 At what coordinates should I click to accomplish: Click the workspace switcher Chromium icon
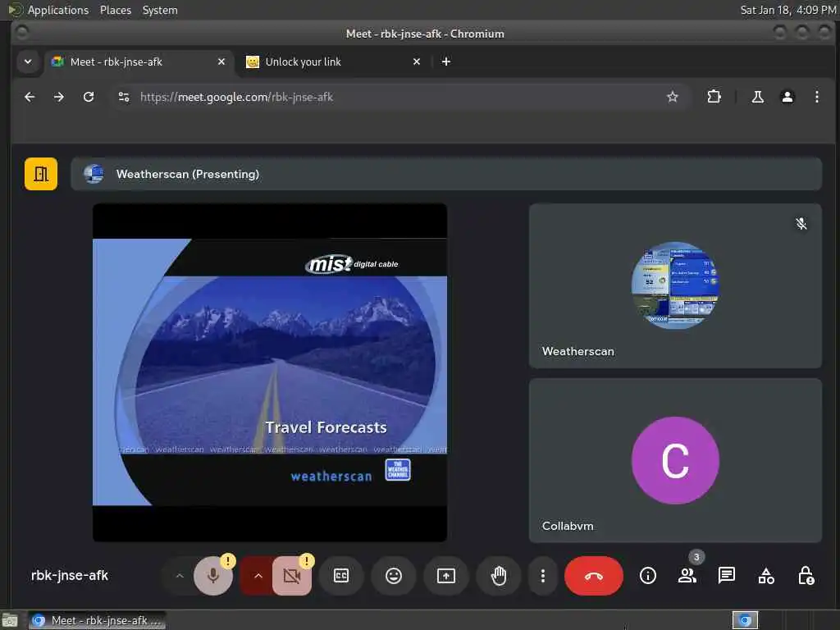745,620
